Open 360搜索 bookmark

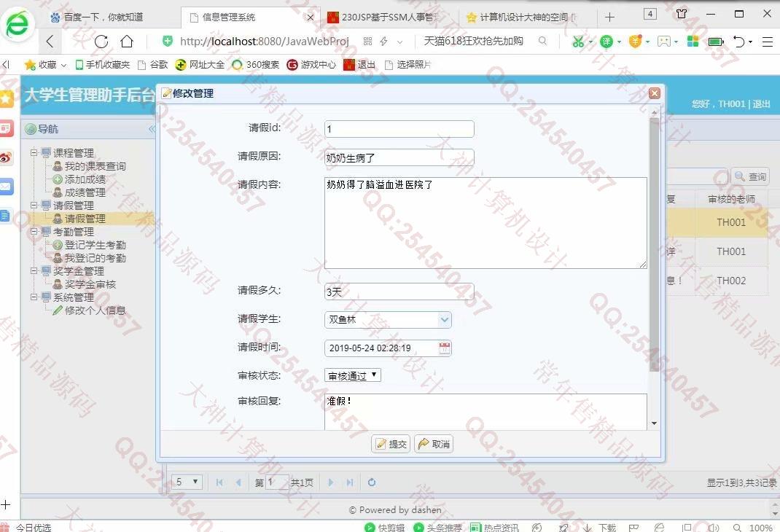click(x=256, y=65)
